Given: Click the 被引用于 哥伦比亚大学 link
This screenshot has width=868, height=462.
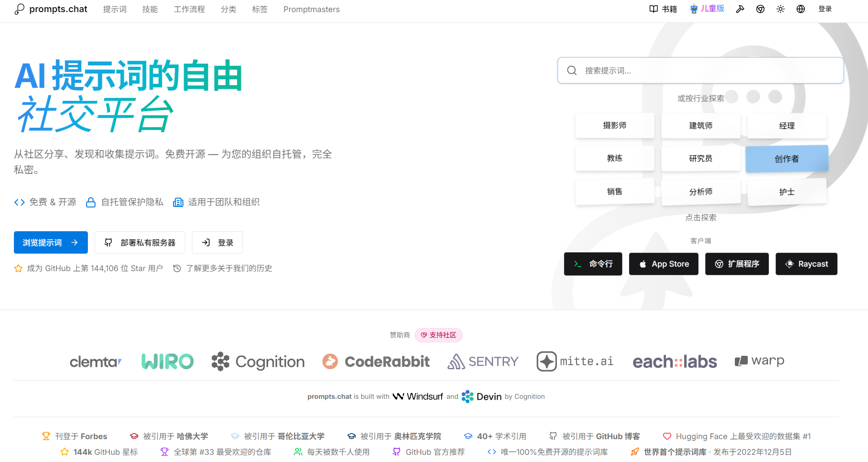Looking at the screenshot, I should tap(278, 436).
